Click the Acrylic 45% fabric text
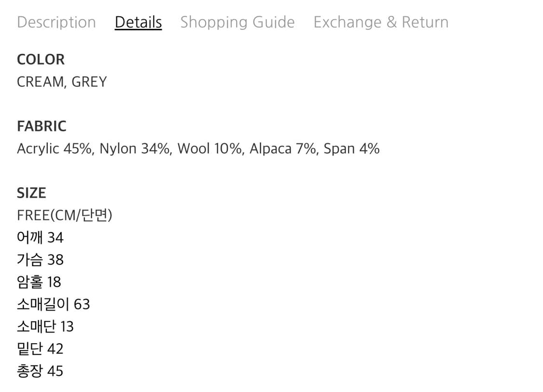The image size is (543, 392). pyautogui.click(x=54, y=149)
